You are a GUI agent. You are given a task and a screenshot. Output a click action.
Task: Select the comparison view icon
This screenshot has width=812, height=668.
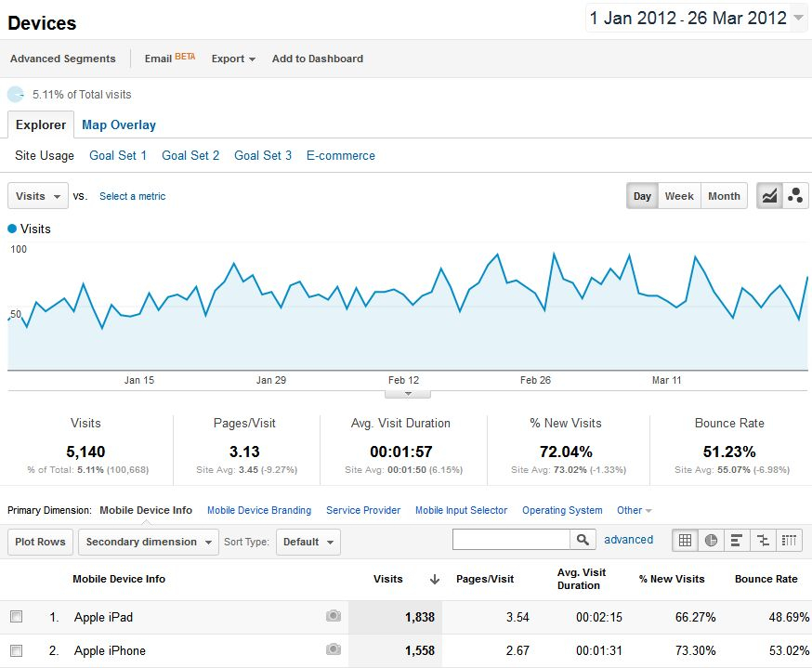pos(763,540)
